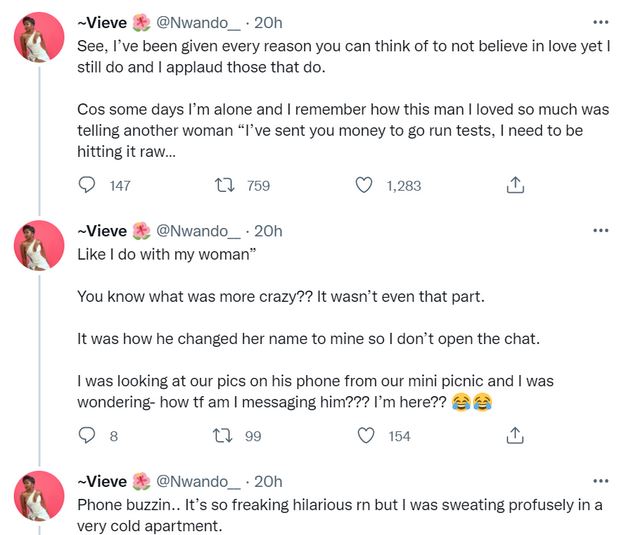626x535 pixels.
Task: Open the 20h timestamp on the first tweet
Action: coord(268,21)
